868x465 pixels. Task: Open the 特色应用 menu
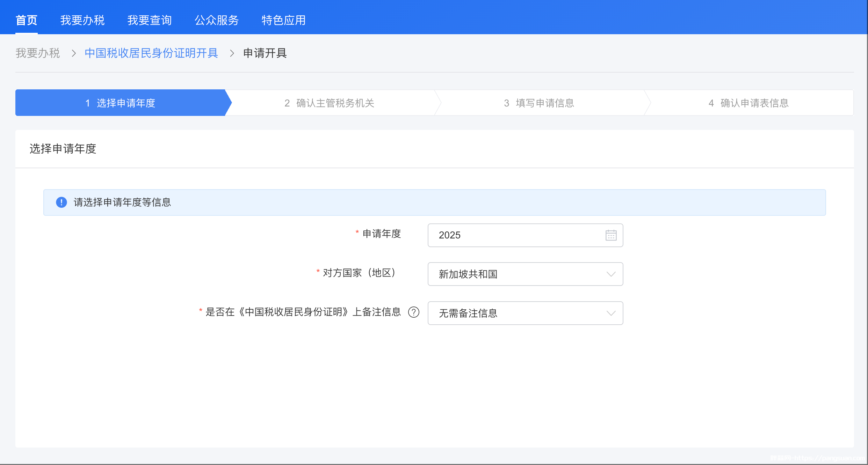[x=284, y=20]
